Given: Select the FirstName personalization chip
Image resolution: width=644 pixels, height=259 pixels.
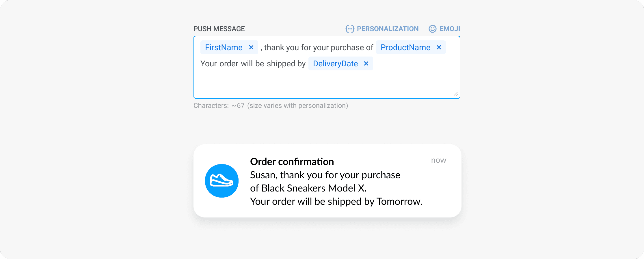Looking at the screenshot, I should point(224,47).
